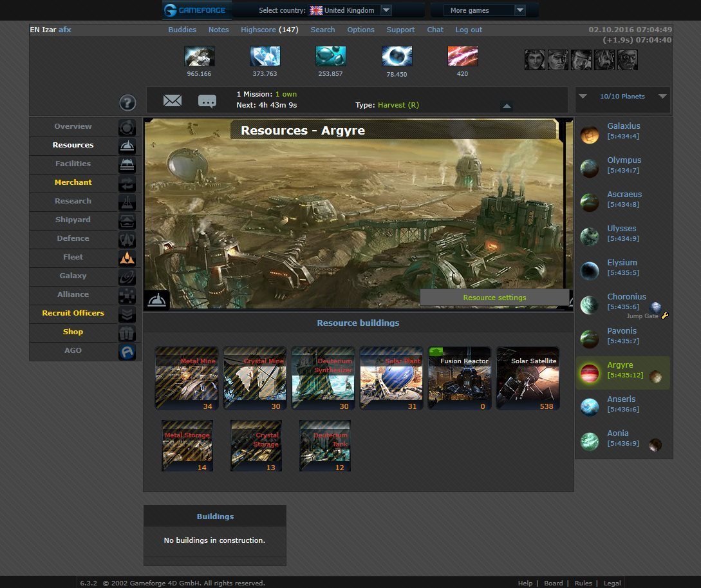Image resolution: width=701 pixels, height=588 pixels.
Task: Open the Defence menu
Action: (x=73, y=238)
